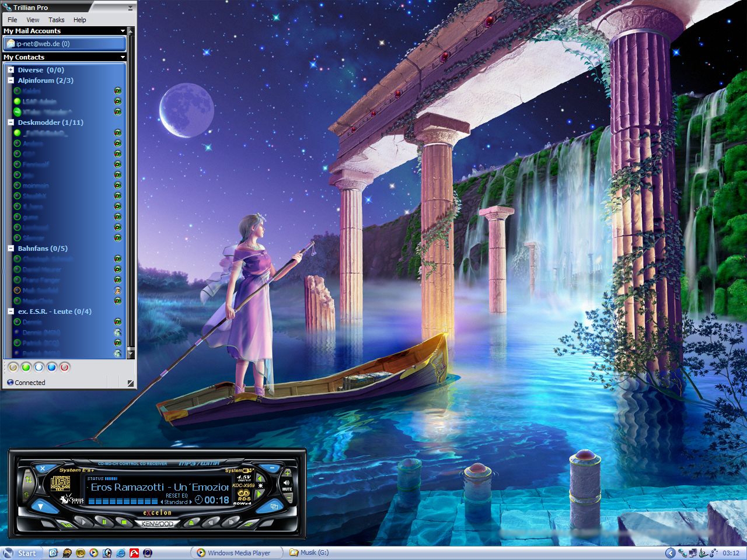Click the Trillian Pro title bar icon
The height and width of the screenshot is (560, 747).
(7, 7)
